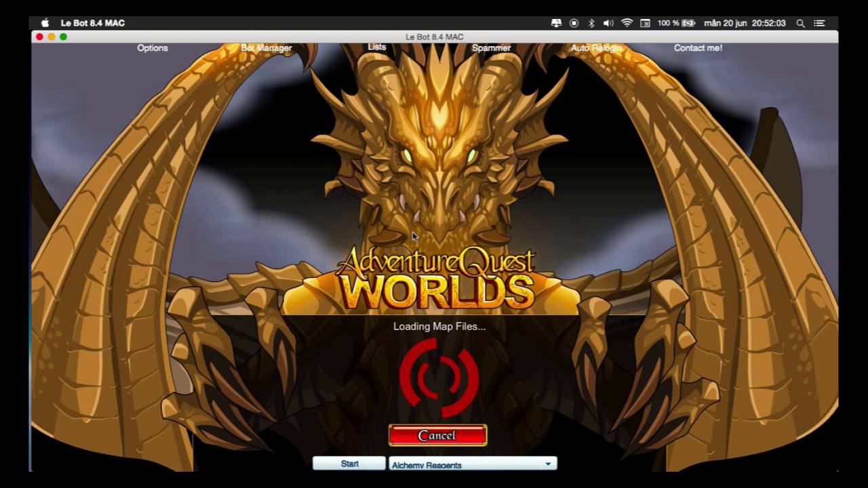Viewport: 868px width, 488px height.
Task: Open the keyboard input source menu
Action: [645, 23]
